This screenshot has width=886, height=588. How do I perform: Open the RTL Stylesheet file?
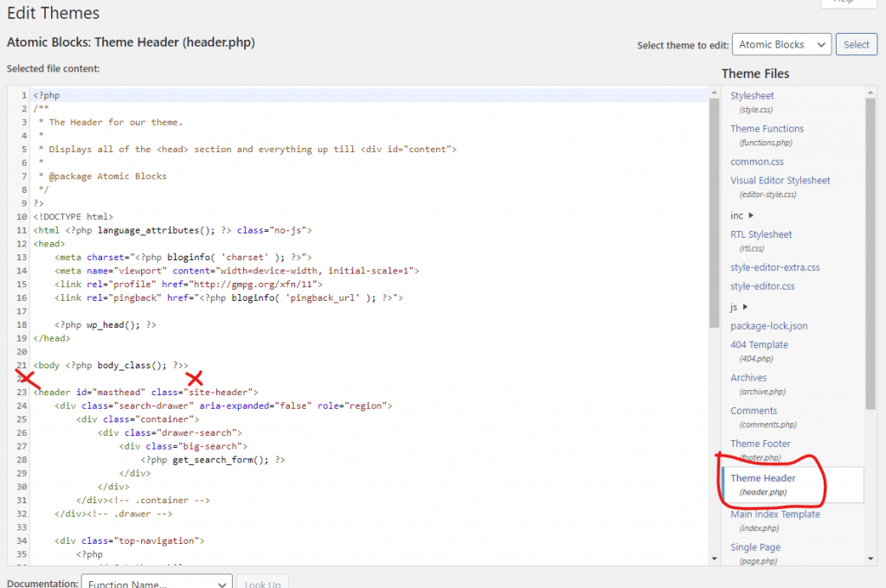tap(761, 234)
